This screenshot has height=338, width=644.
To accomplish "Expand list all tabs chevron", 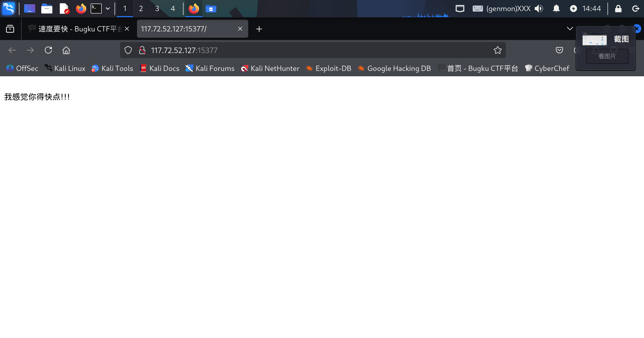I will tap(570, 29).
